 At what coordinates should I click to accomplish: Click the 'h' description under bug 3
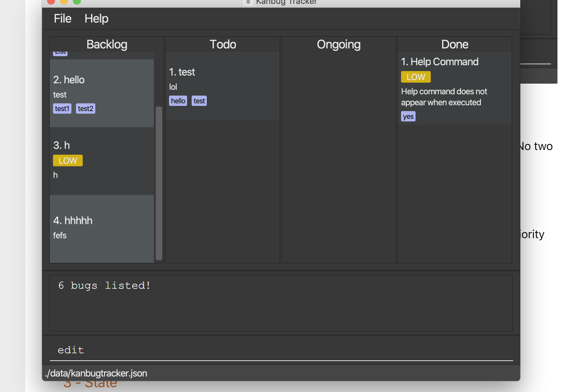[x=55, y=175]
